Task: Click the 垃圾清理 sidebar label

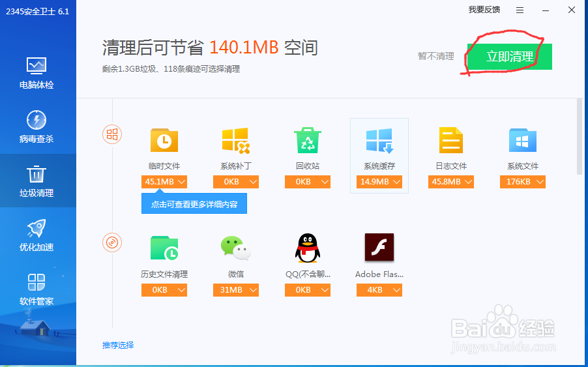Action: 37,193
